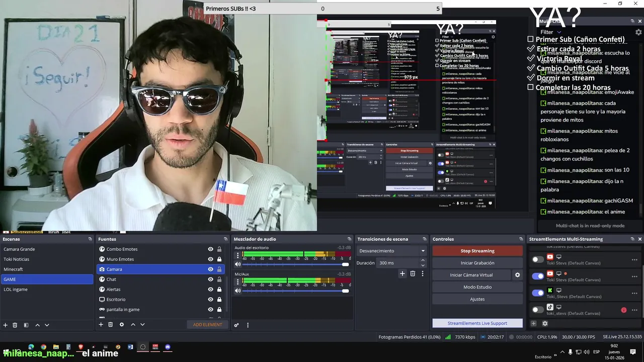644x362 pixels.
Task: Add new multi-streaming output plus icon
Action: coord(534,323)
